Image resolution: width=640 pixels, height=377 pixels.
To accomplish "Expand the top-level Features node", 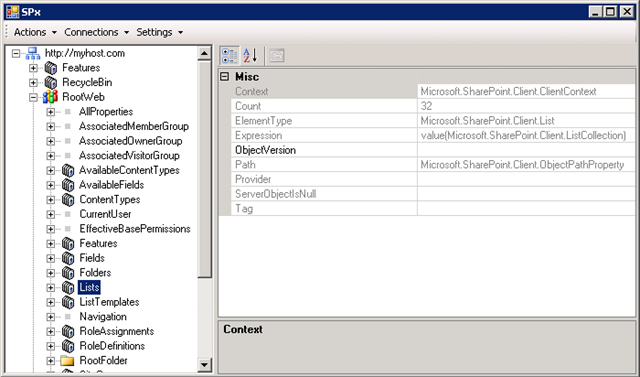I will point(33,68).
